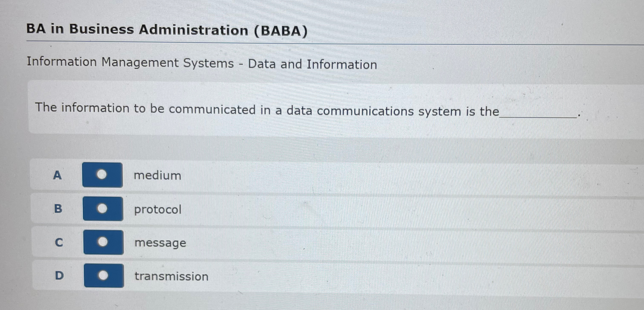644x310 pixels.
Task: Click the 'BA in Business Administration (BABA)' heading
Action: coord(167,30)
